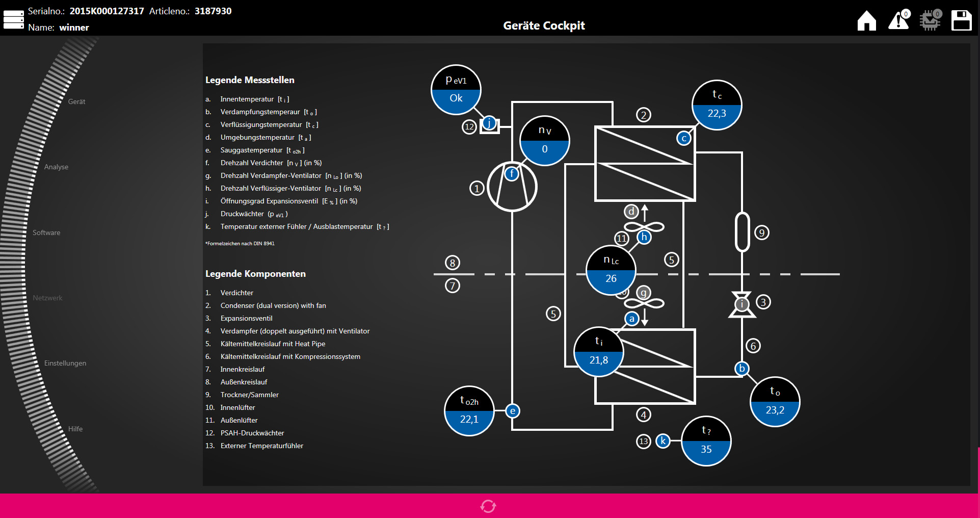Save using floppy disk icon

[962, 20]
